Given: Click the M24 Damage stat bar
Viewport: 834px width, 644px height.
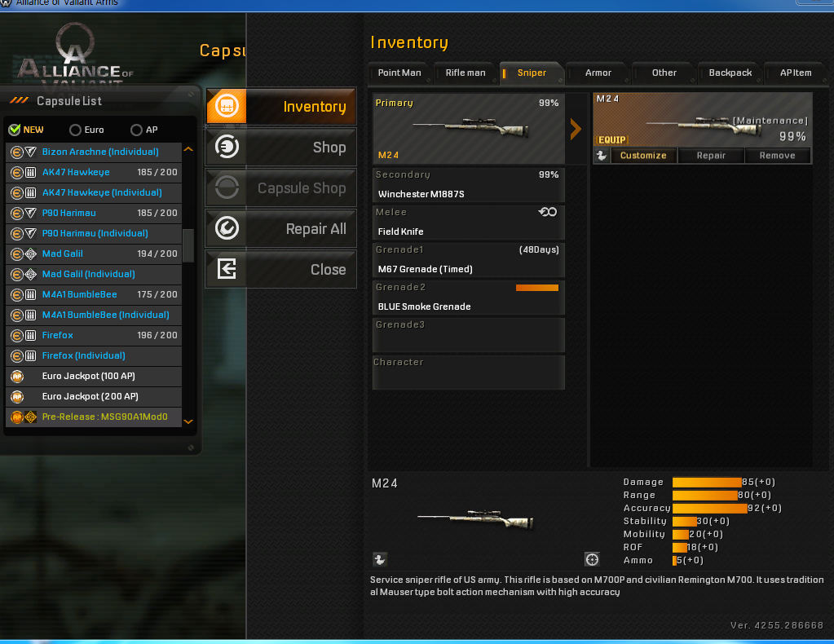Looking at the screenshot, I should coord(706,483).
